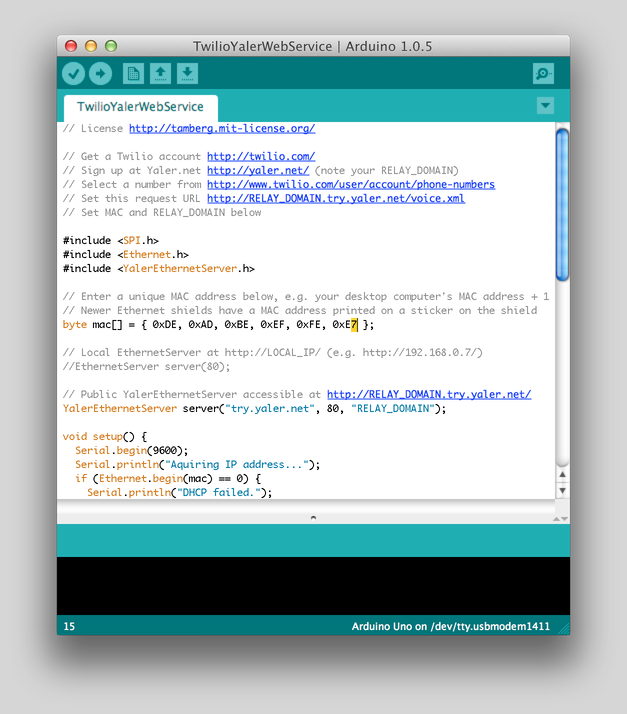Open the http://yaler.net/ link

[x=258, y=170]
